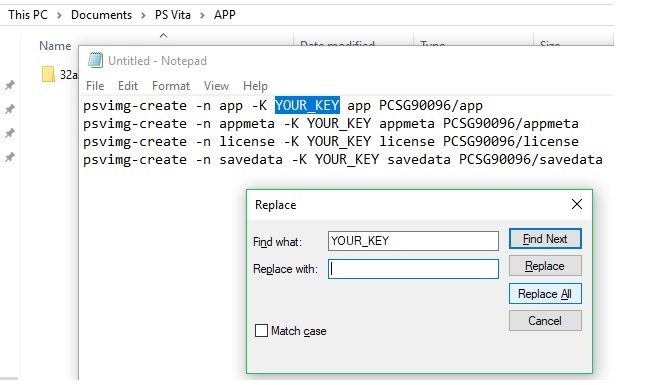Click PCSG90096/appmeta text in second line
This screenshot has width=656, height=385.
point(511,123)
